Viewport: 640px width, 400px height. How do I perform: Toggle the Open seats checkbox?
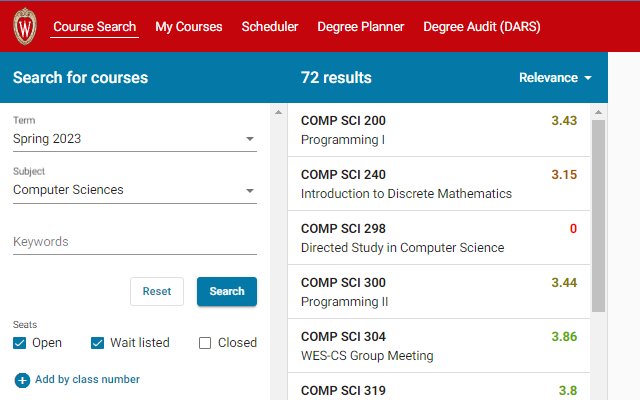[20, 343]
